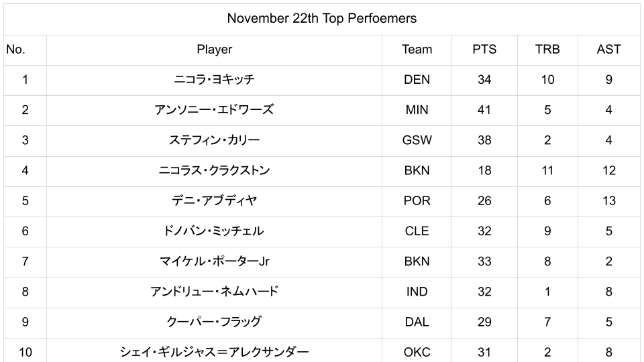The height and width of the screenshot is (362, 644).
Task: Select the 'IND' team cell
Action: click(x=417, y=292)
